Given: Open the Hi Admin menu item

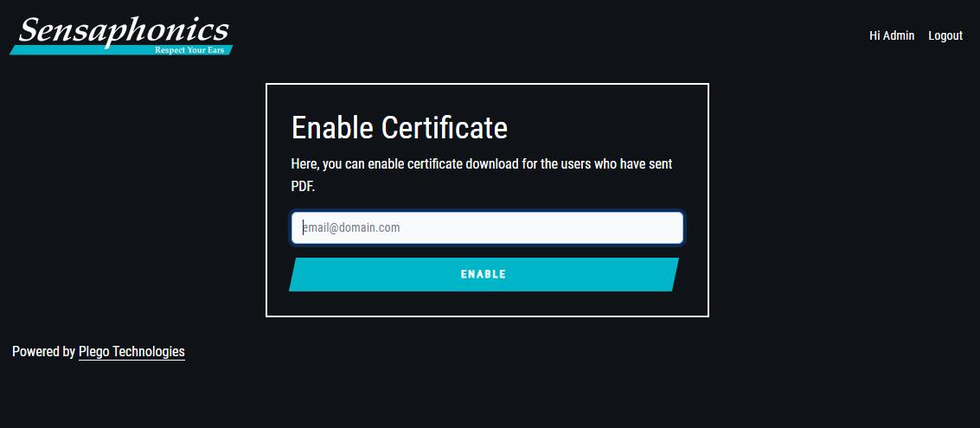Looking at the screenshot, I should [x=891, y=35].
